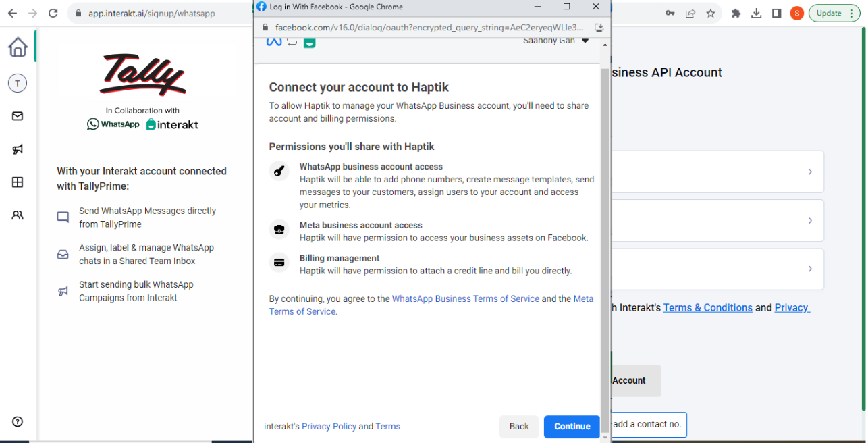Share this page icon in toolbar

point(690,13)
